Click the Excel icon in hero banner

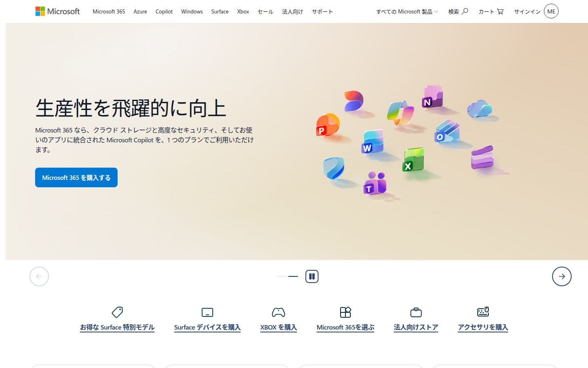click(413, 160)
